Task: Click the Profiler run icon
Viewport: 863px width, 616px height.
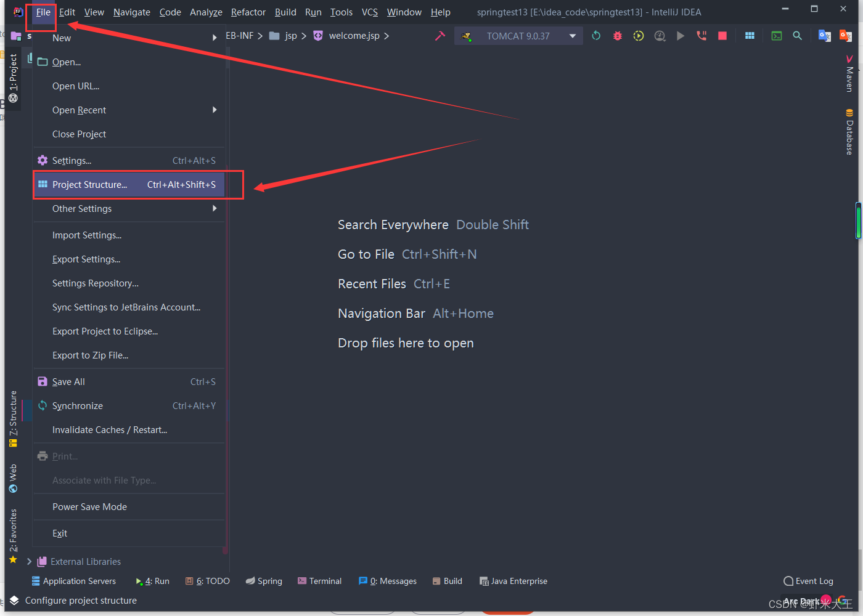Action: click(660, 36)
